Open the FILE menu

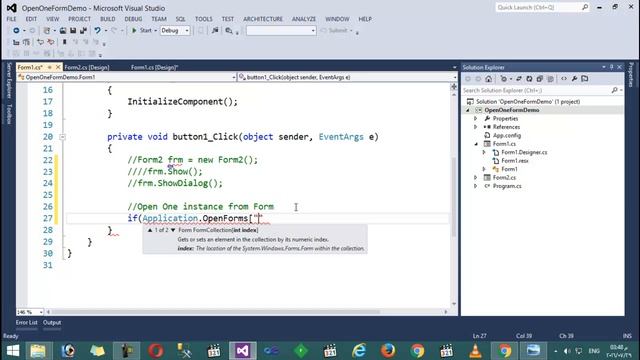tap(11, 19)
